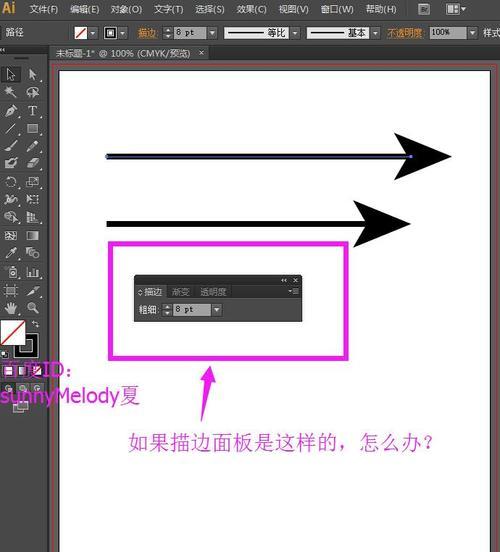Swap fill and stroke colors

(x=35, y=324)
